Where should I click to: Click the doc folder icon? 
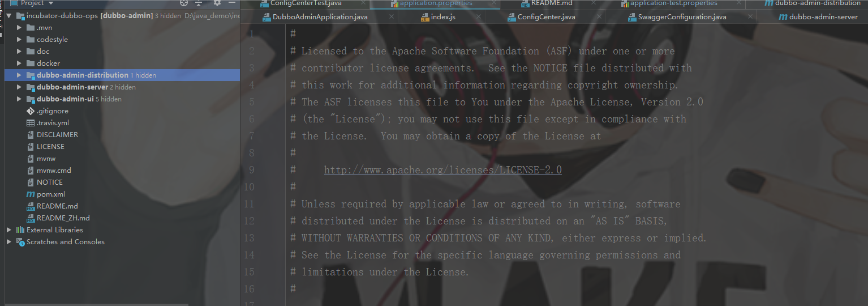coord(31,51)
